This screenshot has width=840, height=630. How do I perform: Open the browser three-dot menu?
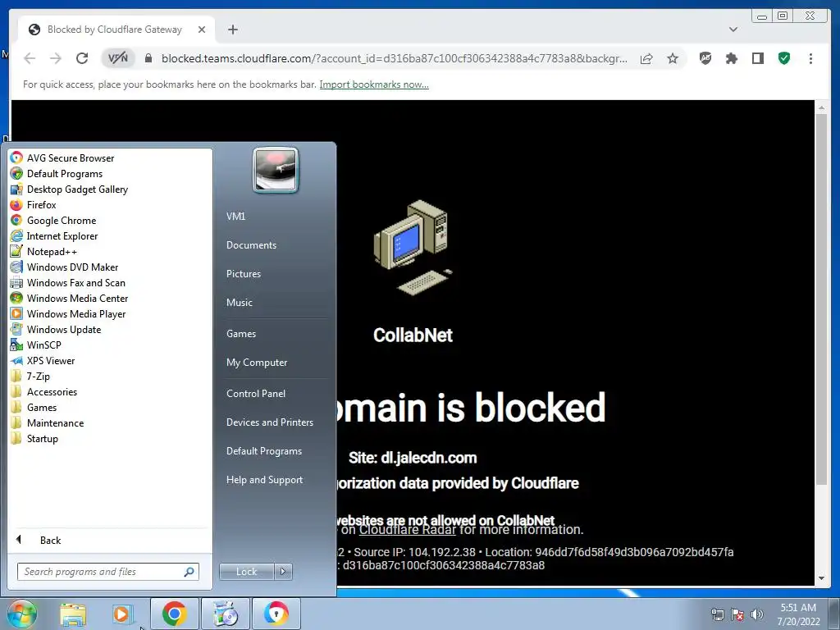[810, 58]
